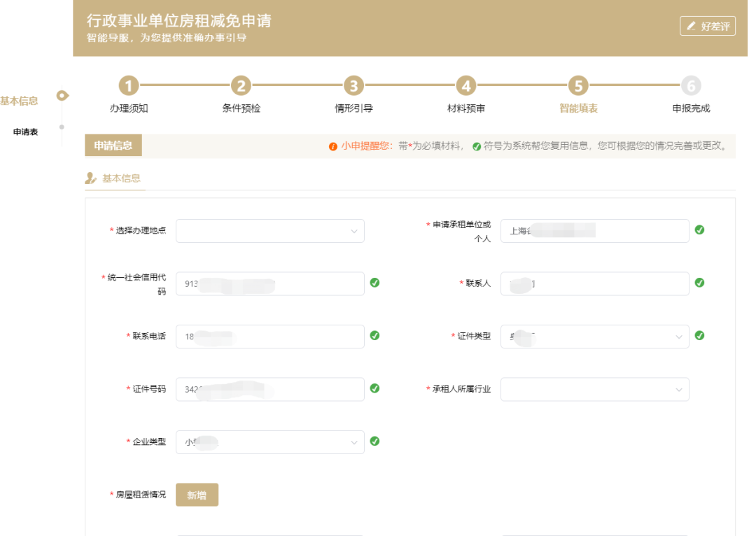Select 申请表 in left sidebar
This screenshot has height=536, width=756.
[25, 132]
